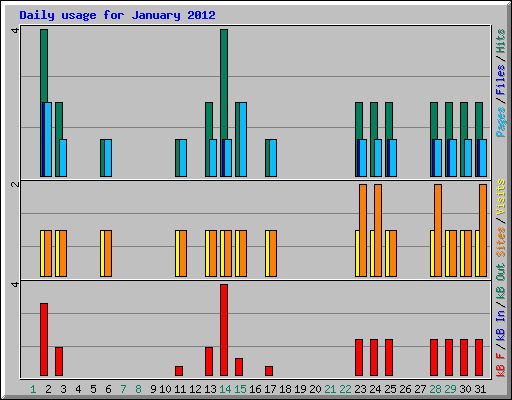Viewport: 512px width, 400px height.
Task: Click the small red kB bar for day 11
Action: point(179,371)
